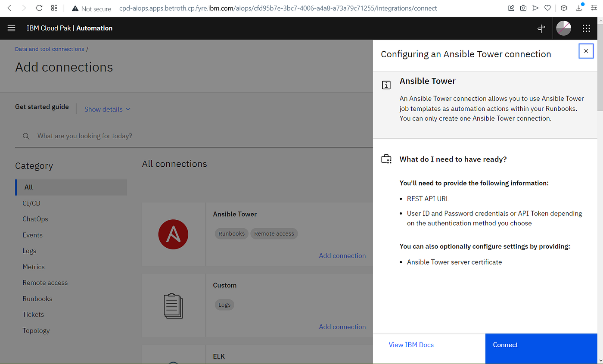603x364 pixels.
Task: Click the 'Ansible Tower server certificate' bullet text
Action: pos(454,262)
